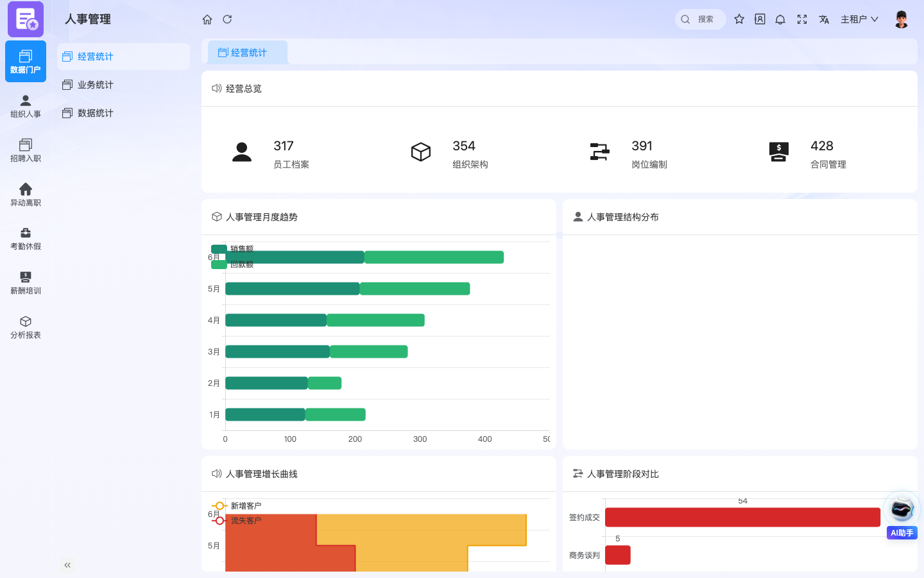Open the 业务统计 menu item
The width and height of the screenshot is (924, 578).
coord(123,85)
